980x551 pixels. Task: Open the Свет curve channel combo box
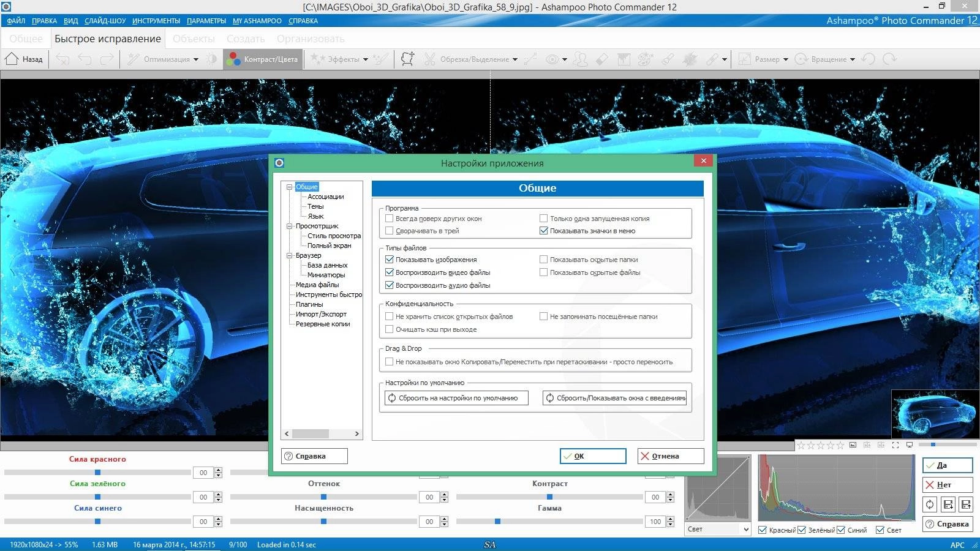tap(717, 529)
